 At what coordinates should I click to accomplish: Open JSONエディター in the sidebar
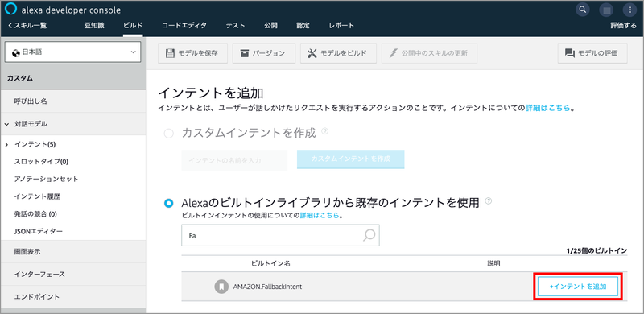tap(38, 231)
